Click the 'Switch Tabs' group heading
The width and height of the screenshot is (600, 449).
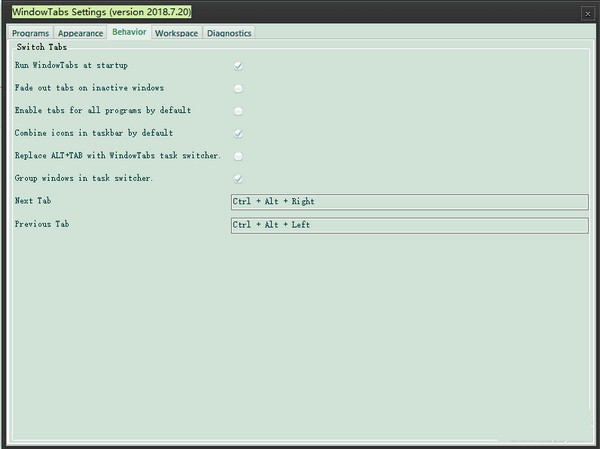pyautogui.click(x=42, y=47)
